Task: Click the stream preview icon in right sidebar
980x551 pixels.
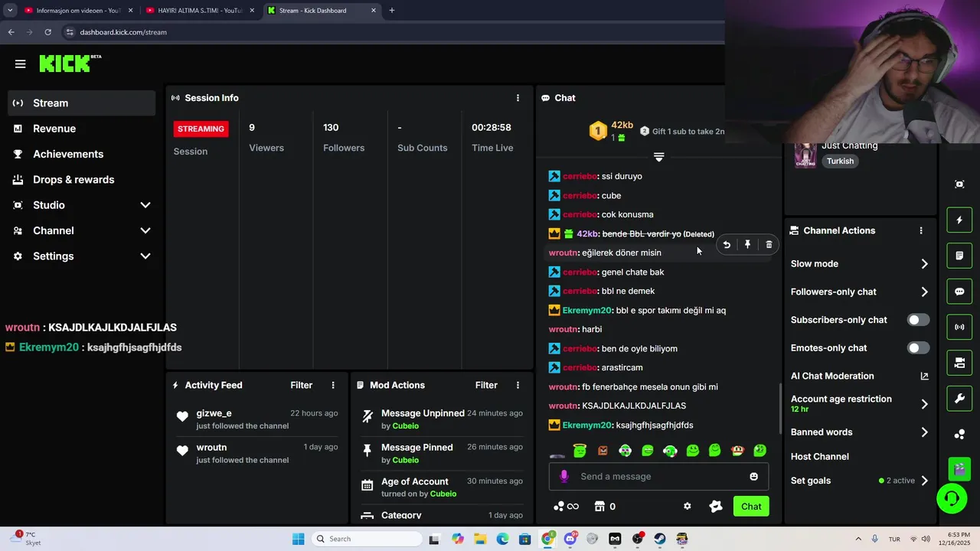Action: point(959,184)
